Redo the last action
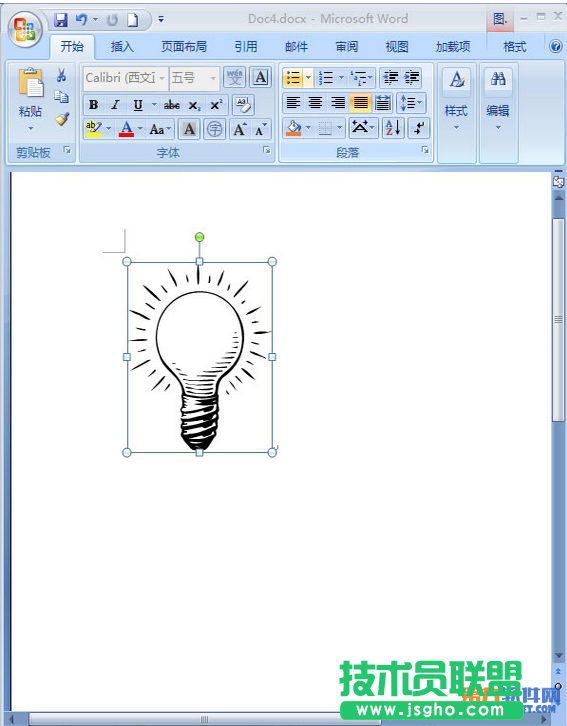Screen dimensions: 567x726 click(x=112, y=19)
